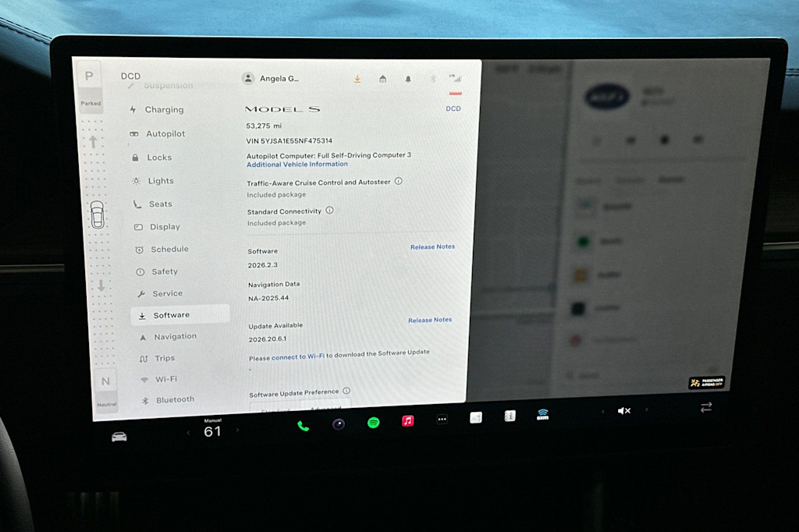
Task: Open Additional Vehicle Information link
Action: tap(297, 164)
